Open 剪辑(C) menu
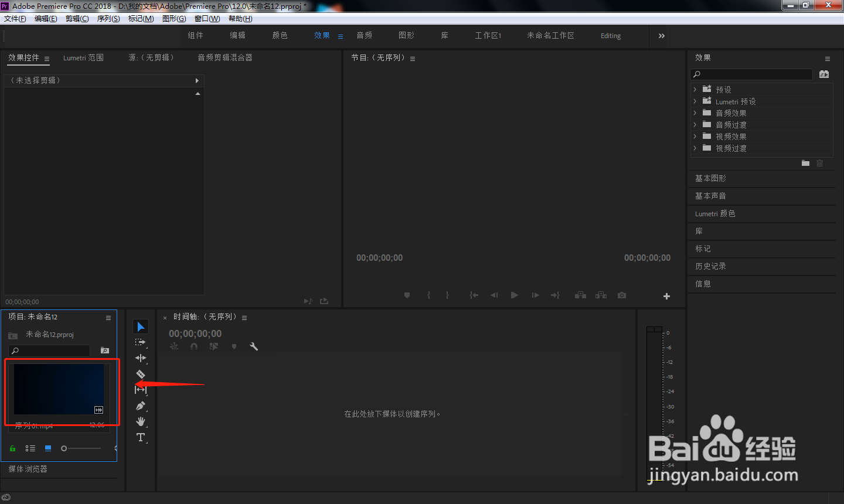This screenshot has height=504, width=844. click(x=77, y=19)
